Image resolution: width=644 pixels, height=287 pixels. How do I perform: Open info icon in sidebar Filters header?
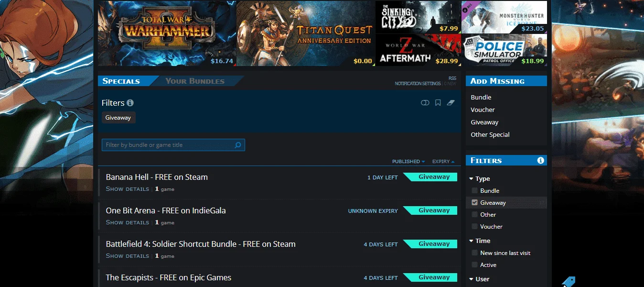tap(540, 160)
